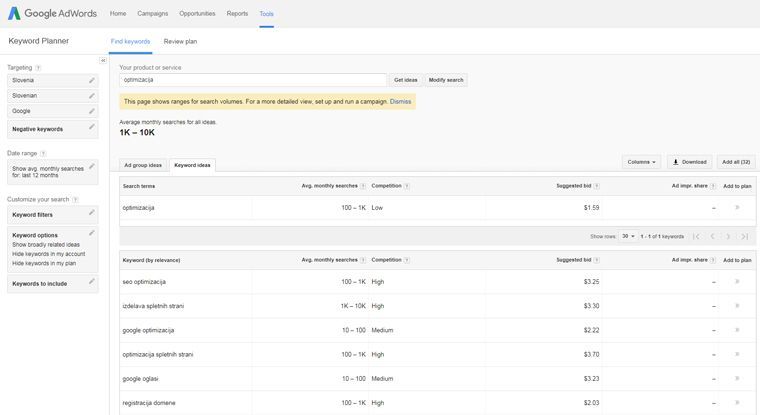Select the Keyword ideas tab
The height and width of the screenshot is (415, 760).
(x=192, y=165)
